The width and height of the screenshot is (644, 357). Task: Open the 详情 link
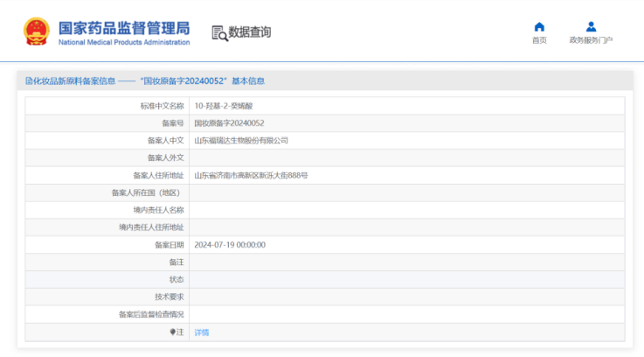201,332
